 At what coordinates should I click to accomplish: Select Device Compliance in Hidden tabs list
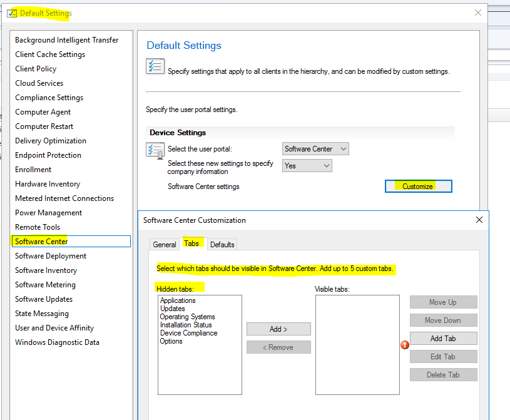pos(188,333)
